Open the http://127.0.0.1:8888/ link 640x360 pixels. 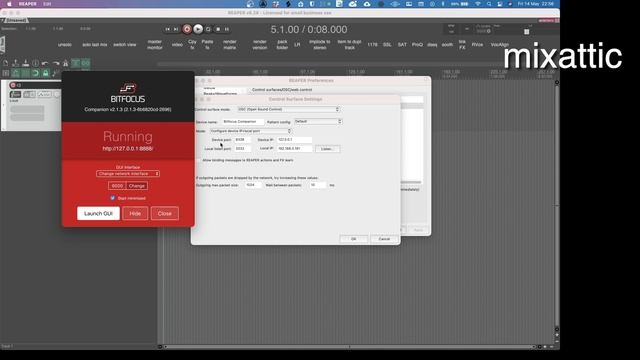coord(128,149)
